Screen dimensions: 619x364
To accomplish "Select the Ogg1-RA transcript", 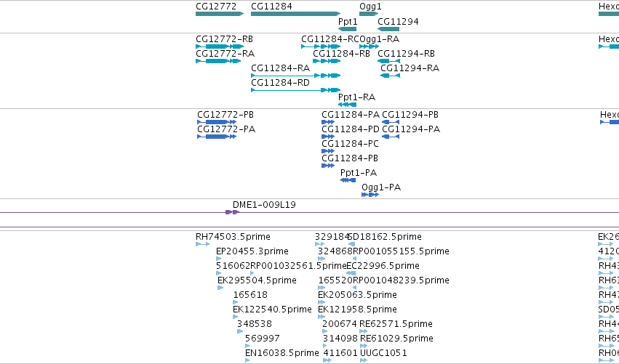I will (x=369, y=46).
